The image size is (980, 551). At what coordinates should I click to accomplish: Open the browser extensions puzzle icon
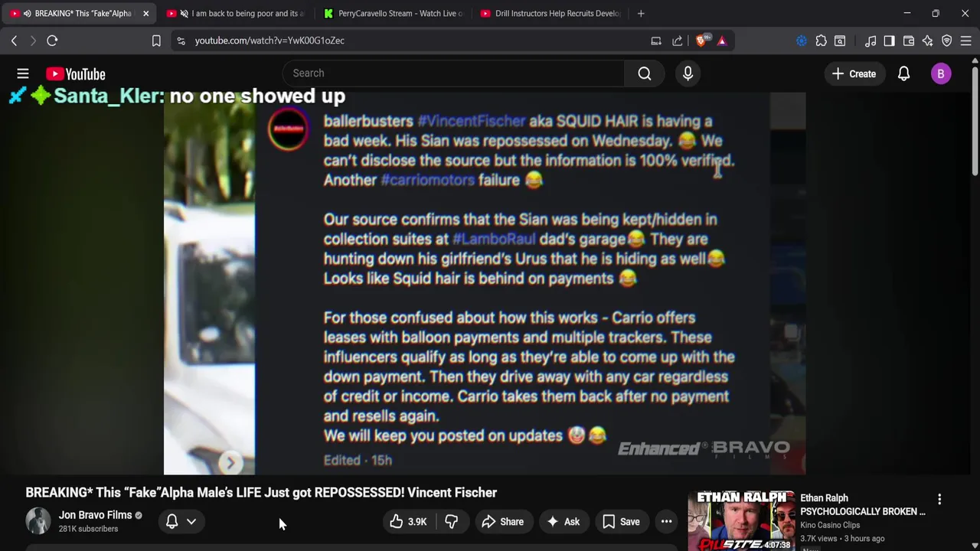tap(821, 41)
